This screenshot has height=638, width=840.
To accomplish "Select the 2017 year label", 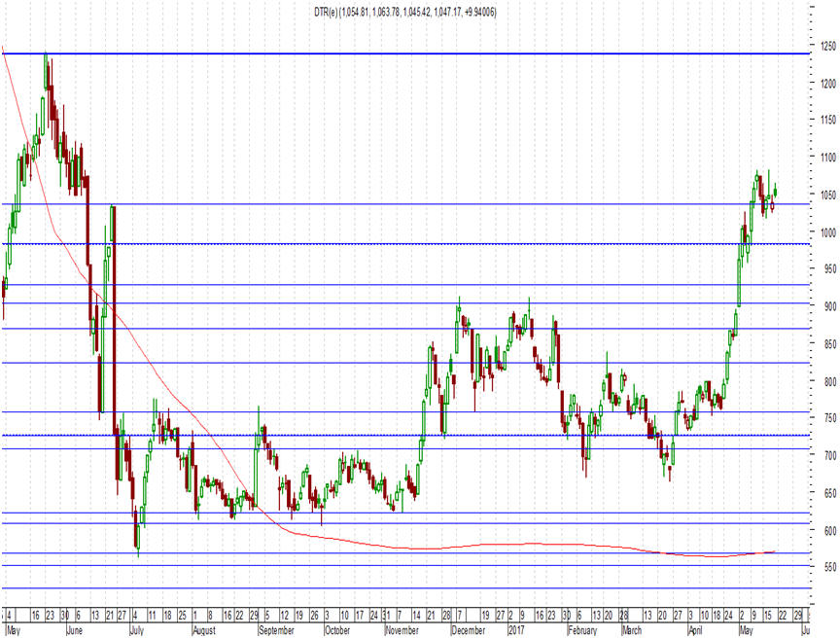I will [516, 630].
